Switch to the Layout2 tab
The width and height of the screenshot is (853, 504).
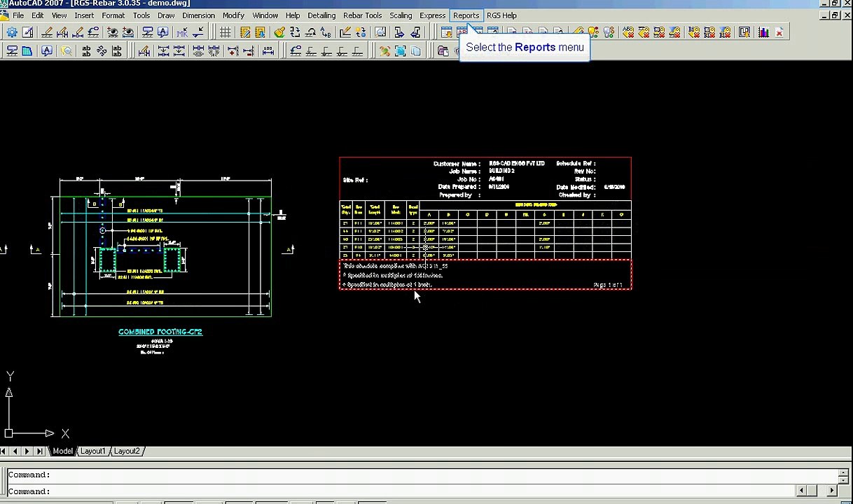(x=127, y=451)
